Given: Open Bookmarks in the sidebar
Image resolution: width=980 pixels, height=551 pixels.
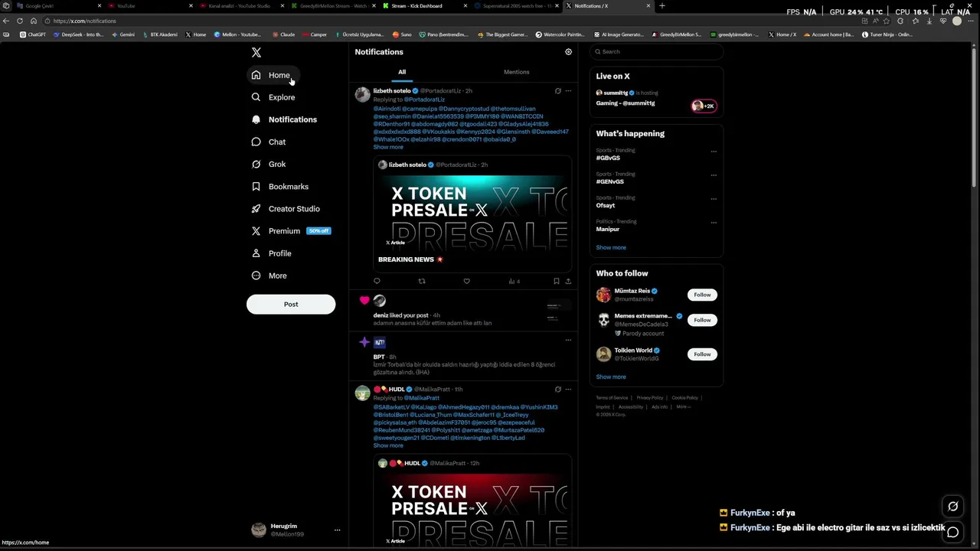Looking at the screenshot, I should click(x=280, y=186).
